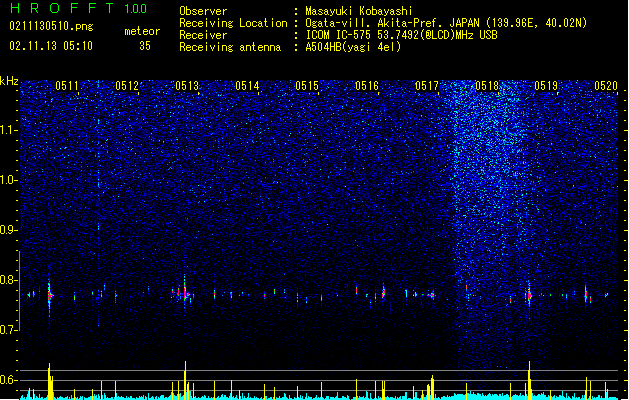Click the 0514 time marker

[x=247, y=86]
